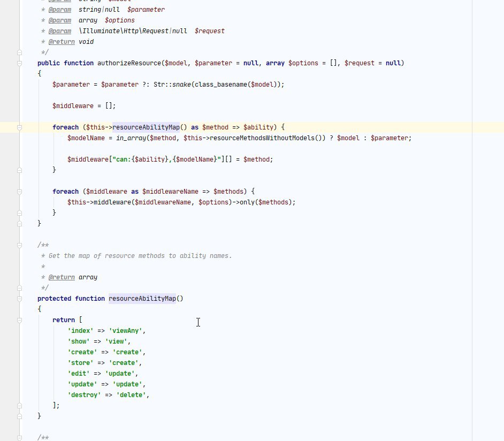
Task: Collapse the foreach $middleware as $middlewareName loop
Action: pos(19,192)
